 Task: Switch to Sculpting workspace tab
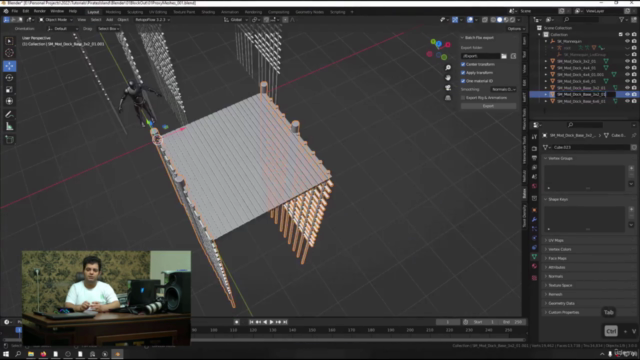pos(135,12)
